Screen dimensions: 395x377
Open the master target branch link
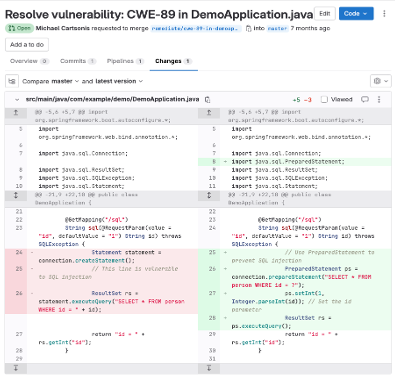tap(277, 29)
